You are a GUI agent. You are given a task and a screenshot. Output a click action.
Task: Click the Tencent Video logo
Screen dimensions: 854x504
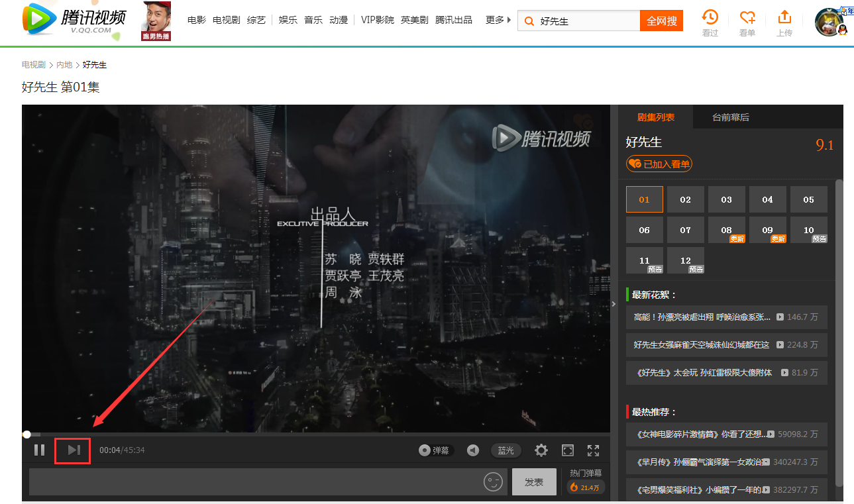pyautogui.click(x=74, y=19)
